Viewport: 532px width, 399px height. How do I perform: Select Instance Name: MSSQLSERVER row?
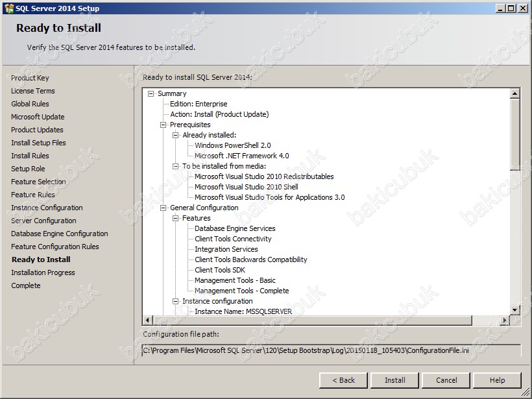pyautogui.click(x=243, y=311)
